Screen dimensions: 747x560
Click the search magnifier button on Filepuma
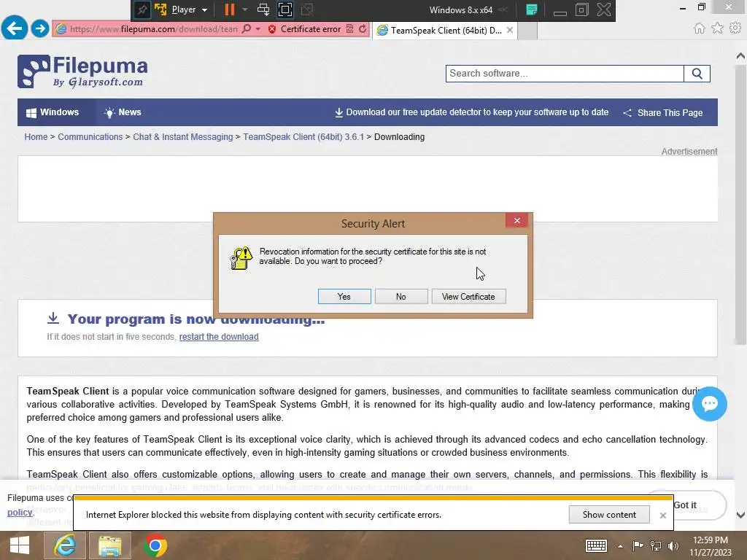coord(697,74)
